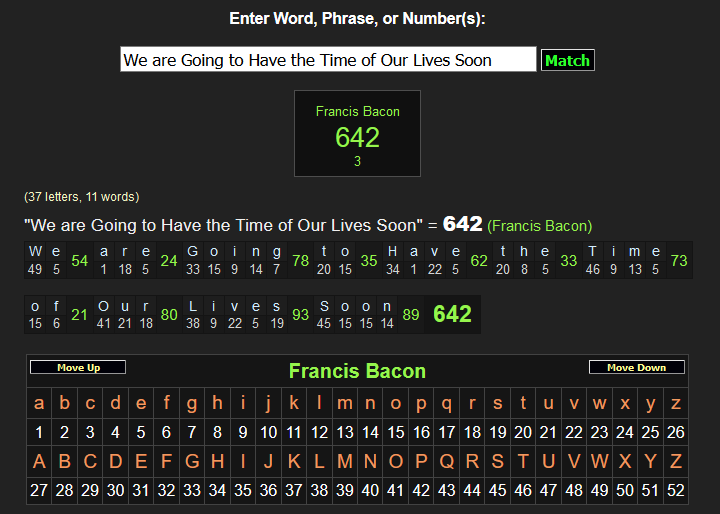Select lowercase letter z in cipher chart
Screen dimensions: 720x514
[676, 404]
